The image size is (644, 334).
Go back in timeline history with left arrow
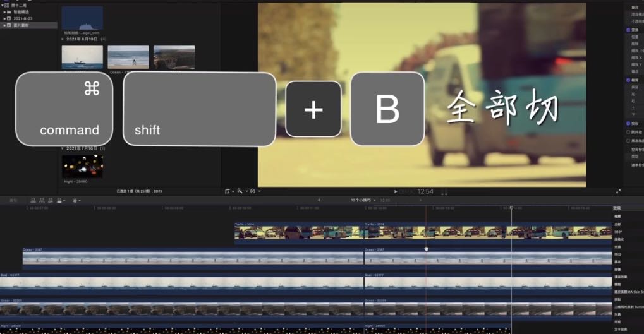click(319, 200)
